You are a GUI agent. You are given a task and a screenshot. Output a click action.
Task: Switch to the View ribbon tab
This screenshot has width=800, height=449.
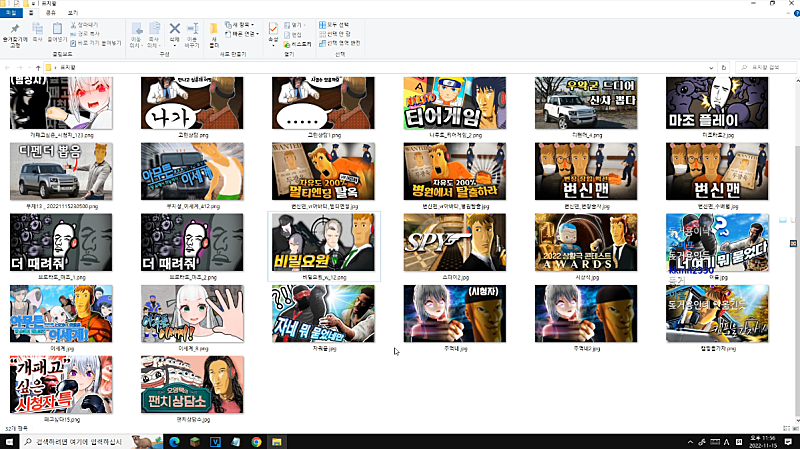pos(72,13)
